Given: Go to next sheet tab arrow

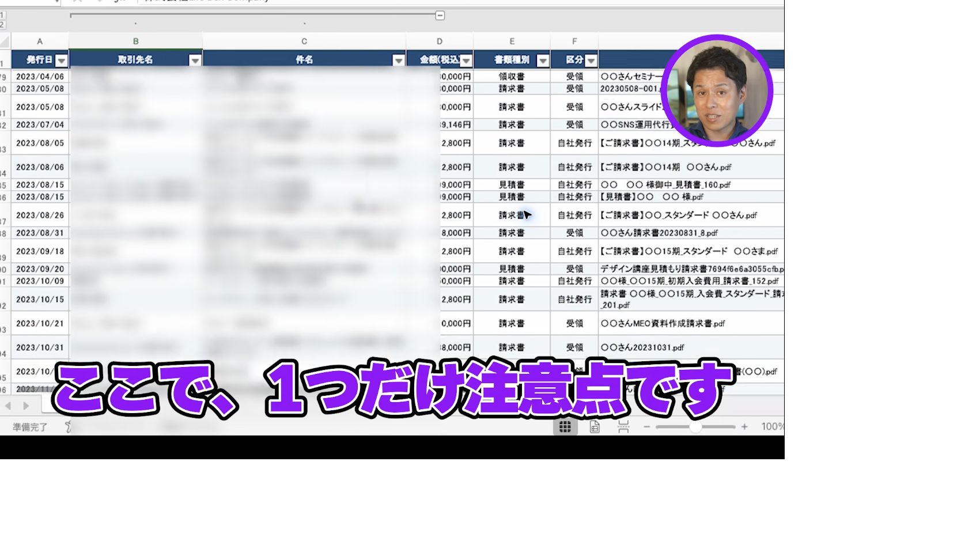Looking at the screenshot, I should (26, 406).
